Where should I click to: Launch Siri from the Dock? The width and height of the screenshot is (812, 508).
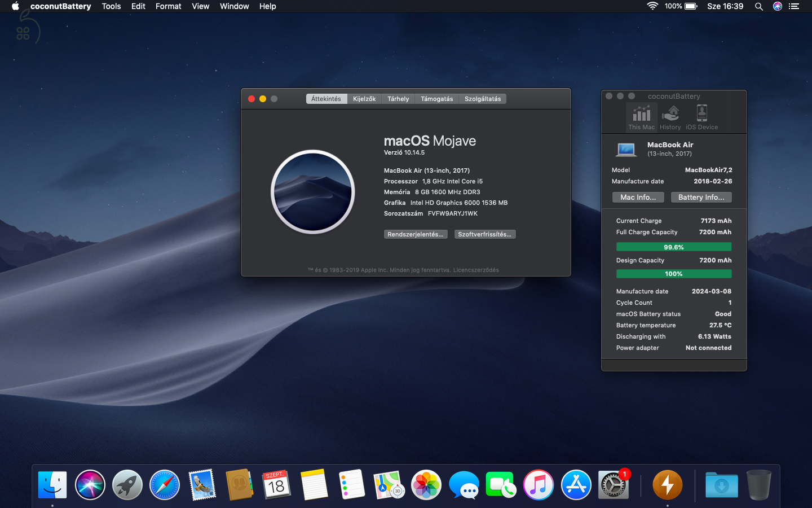tap(90, 485)
